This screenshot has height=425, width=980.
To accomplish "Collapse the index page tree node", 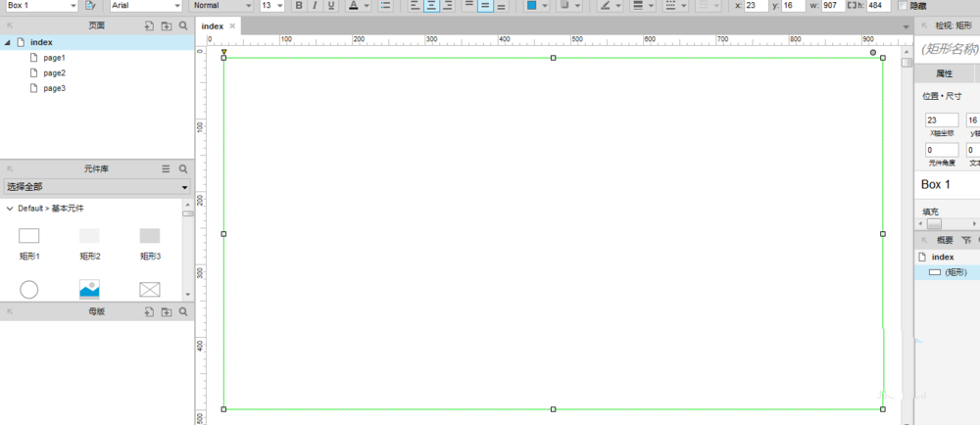I will (x=8, y=43).
